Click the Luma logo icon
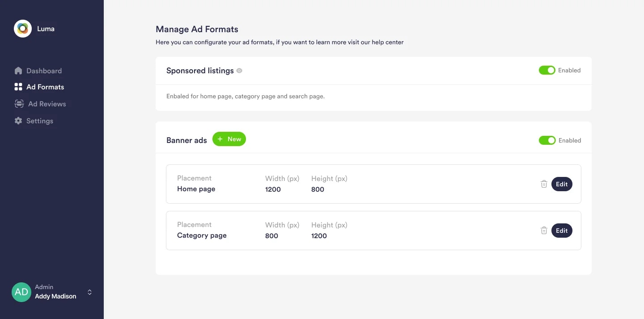Image resolution: width=644 pixels, height=319 pixels. click(22, 29)
